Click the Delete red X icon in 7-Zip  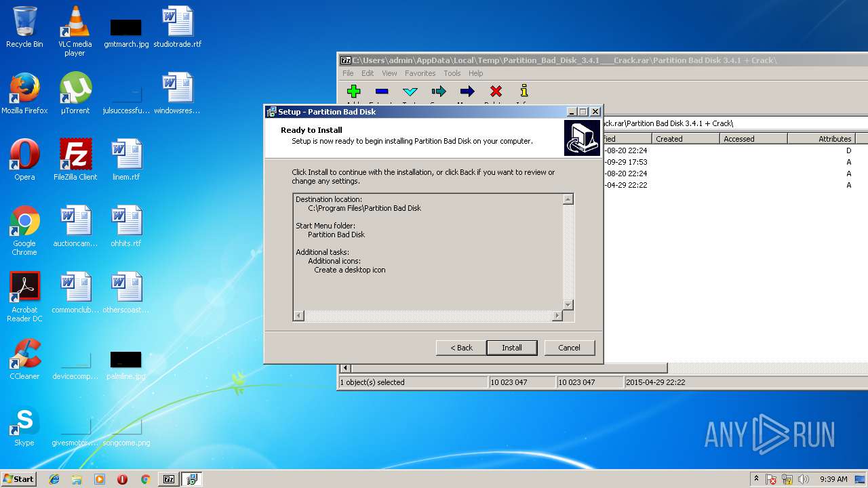click(x=496, y=91)
